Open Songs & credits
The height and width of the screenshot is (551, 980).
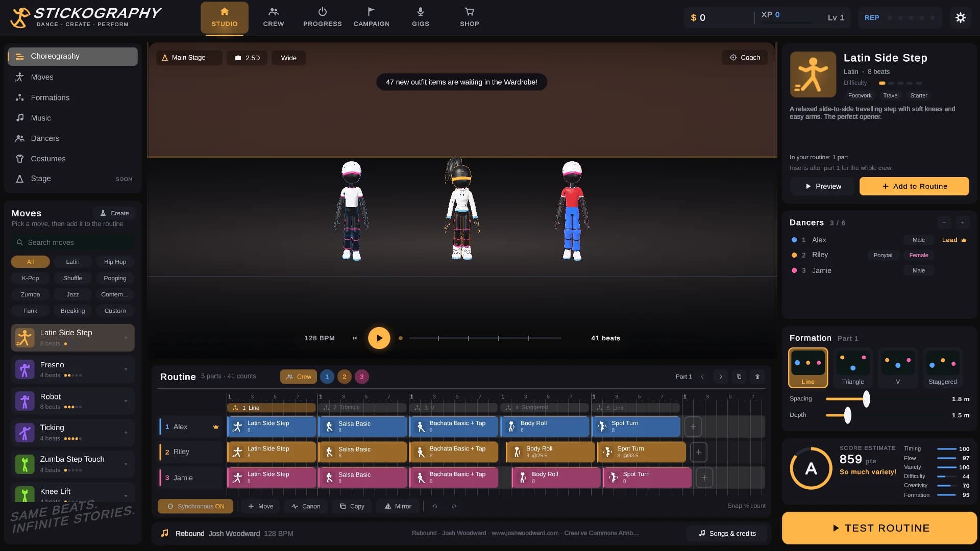[727, 534]
